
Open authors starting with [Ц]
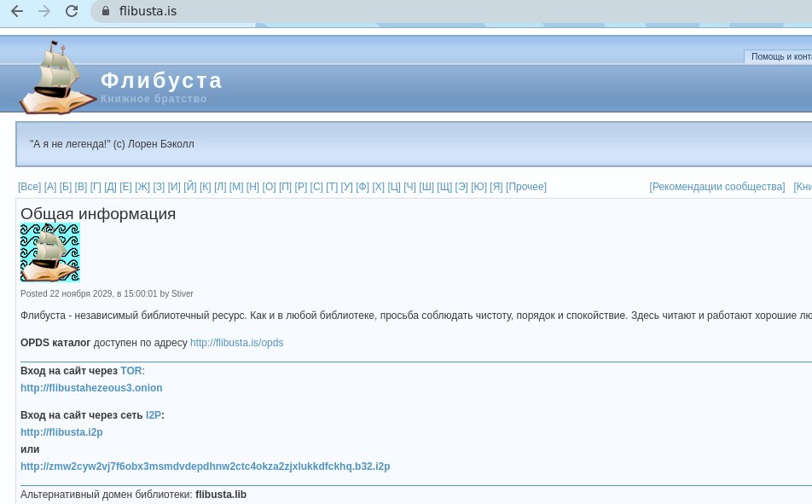[x=394, y=187]
